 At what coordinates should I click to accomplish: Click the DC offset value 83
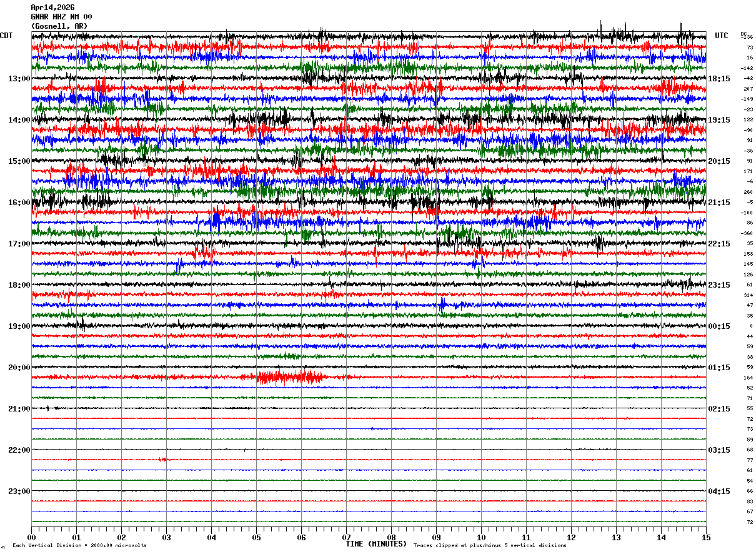(750, 501)
